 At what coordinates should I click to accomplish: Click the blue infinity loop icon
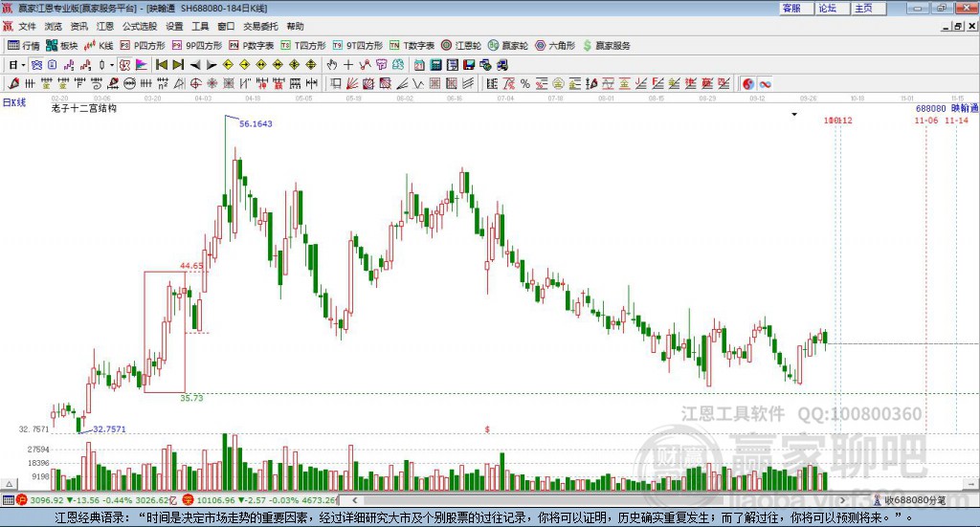point(765,83)
